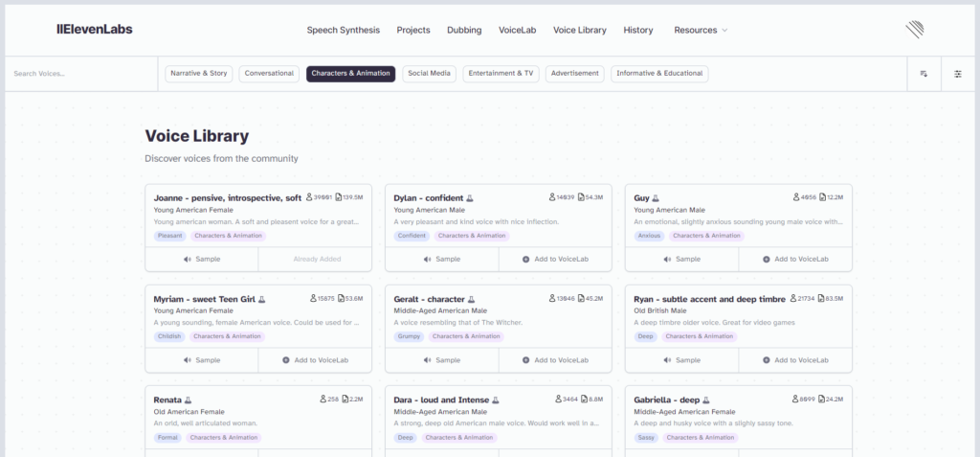
Task: Add Geralt voice to VoiceLab
Action: coord(555,360)
